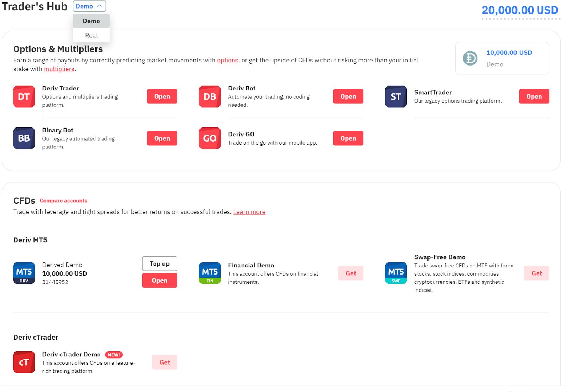Image resolution: width=570 pixels, height=392 pixels.
Task: Get the Swap-Free Demo account
Action: [x=537, y=273]
